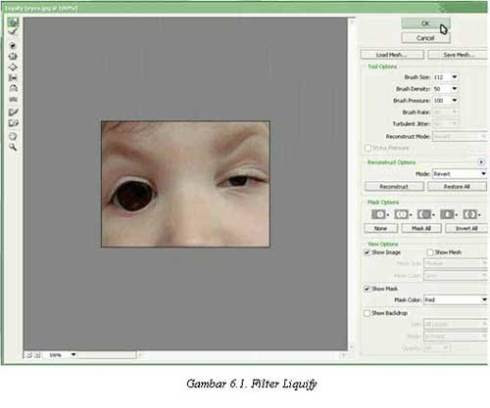The width and height of the screenshot is (490, 408).
Task: Click the Mesh Color dropdown
Action: (x=455, y=276)
